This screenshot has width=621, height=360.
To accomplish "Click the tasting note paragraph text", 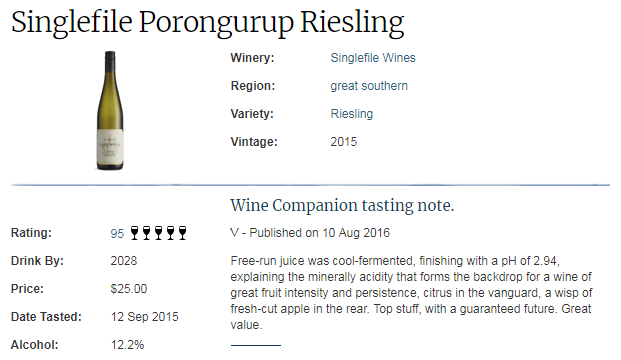I will (x=411, y=293).
